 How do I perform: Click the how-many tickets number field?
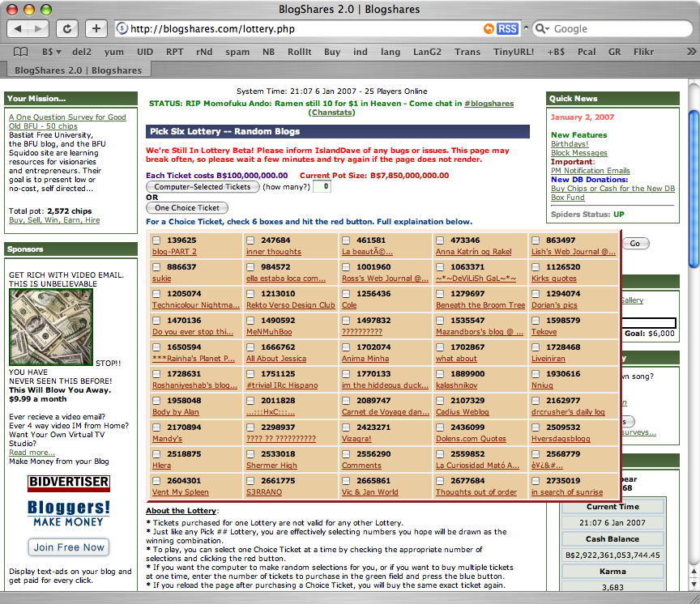322,187
